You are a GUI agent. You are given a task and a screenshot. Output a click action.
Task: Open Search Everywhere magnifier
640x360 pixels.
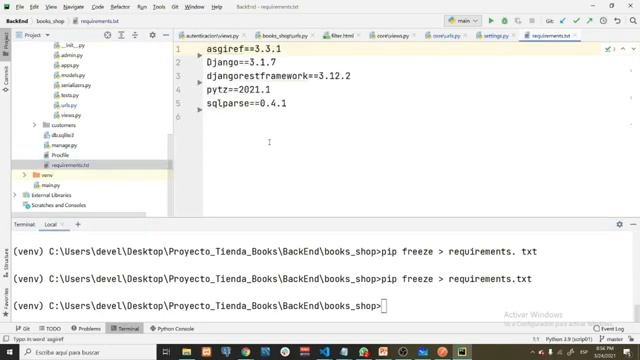pyautogui.click(x=633, y=21)
